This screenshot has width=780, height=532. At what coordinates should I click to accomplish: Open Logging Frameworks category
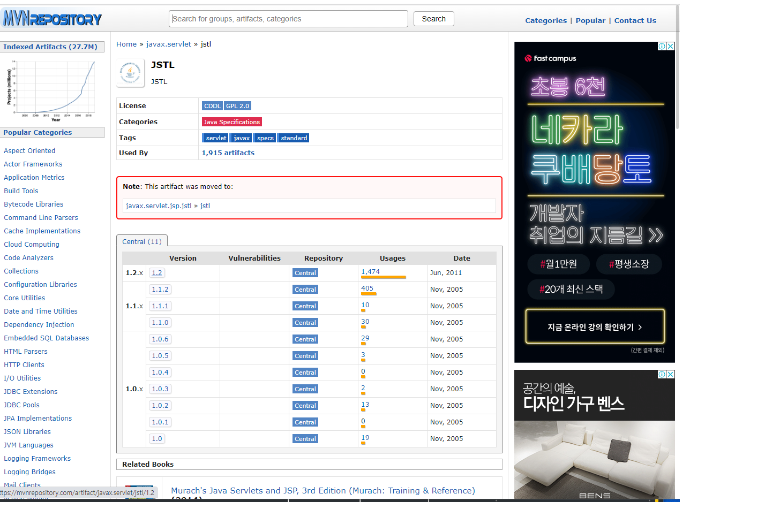37,459
